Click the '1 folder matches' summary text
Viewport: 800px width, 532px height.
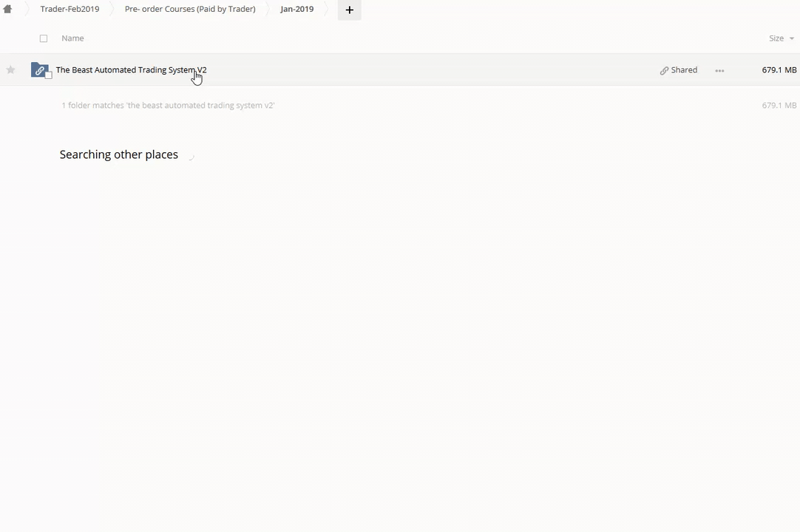[168, 106]
